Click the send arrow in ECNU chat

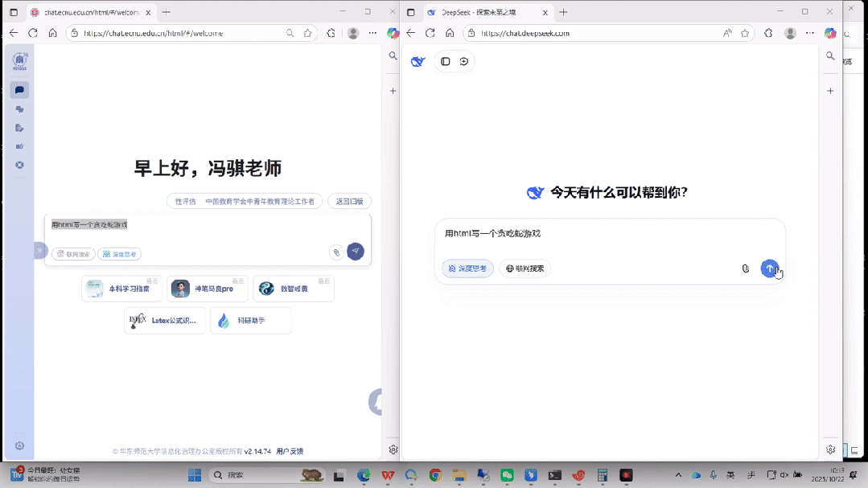click(x=356, y=252)
